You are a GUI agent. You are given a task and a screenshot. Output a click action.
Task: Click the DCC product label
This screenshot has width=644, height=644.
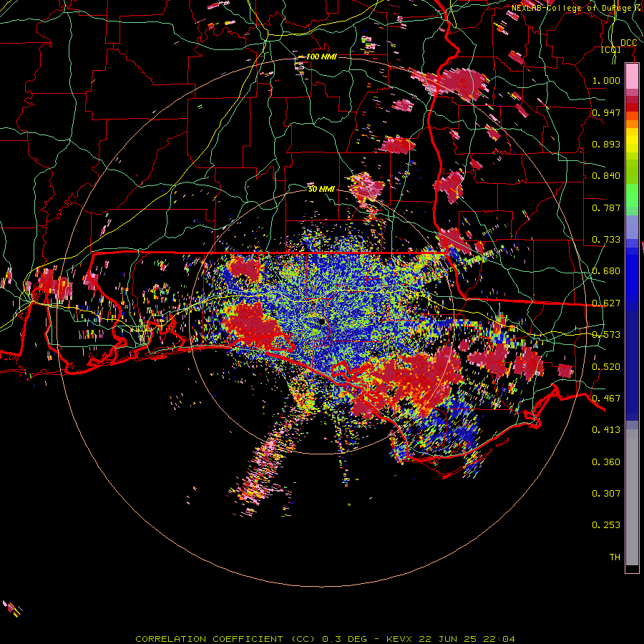(x=628, y=43)
